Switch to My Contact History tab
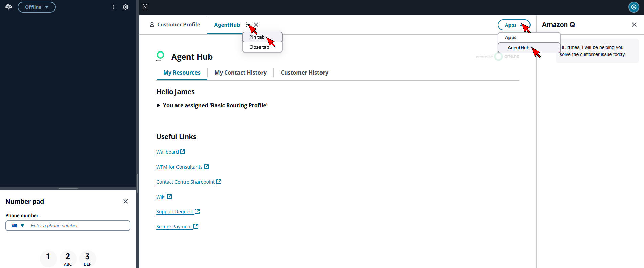Viewport: 644px width, 268px height. click(241, 73)
